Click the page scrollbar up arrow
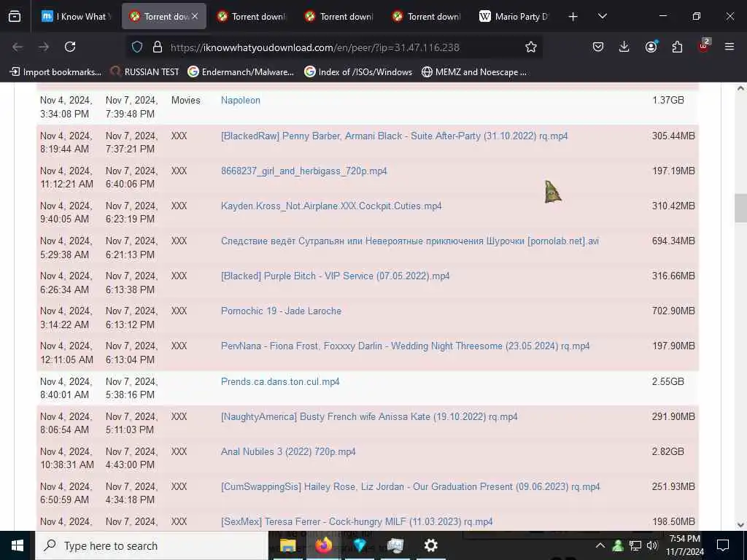Viewport: 747px width, 560px height. click(x=740, y=88)
